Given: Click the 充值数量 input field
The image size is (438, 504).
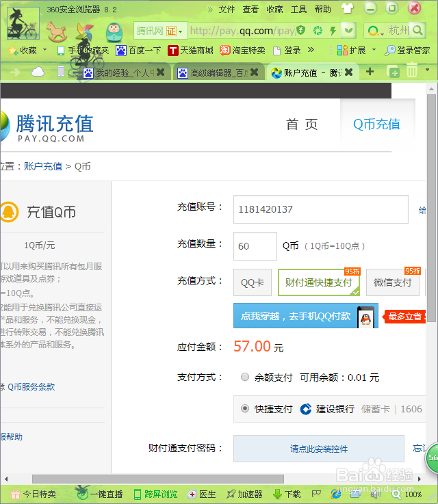Looking at the screenshot, I should tap(255, 246).
